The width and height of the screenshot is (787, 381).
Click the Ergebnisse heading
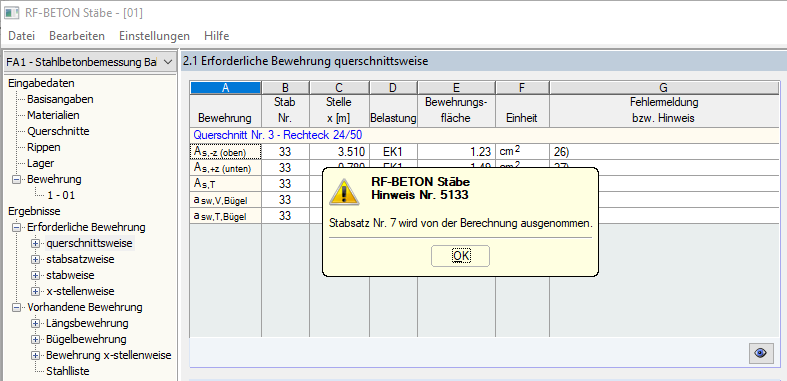[x=35, y=211]
